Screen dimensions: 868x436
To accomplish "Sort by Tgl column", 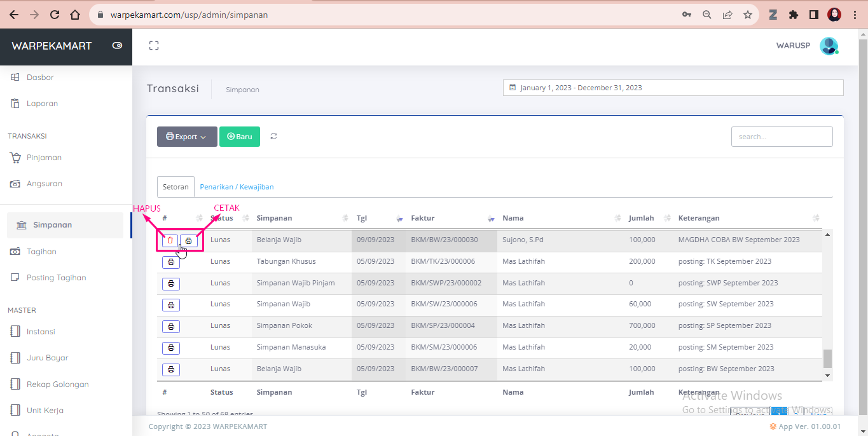I will click(379, 218).
